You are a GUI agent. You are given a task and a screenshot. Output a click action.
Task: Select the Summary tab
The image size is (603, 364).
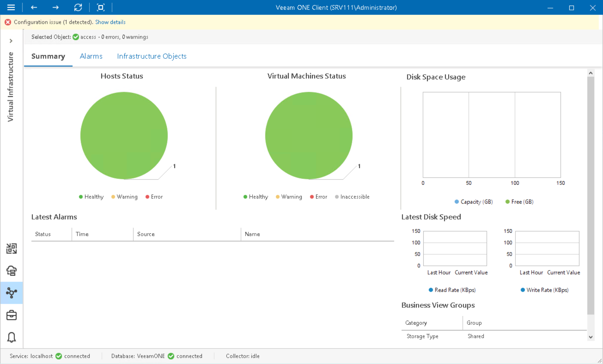click(x=48, y=56)
